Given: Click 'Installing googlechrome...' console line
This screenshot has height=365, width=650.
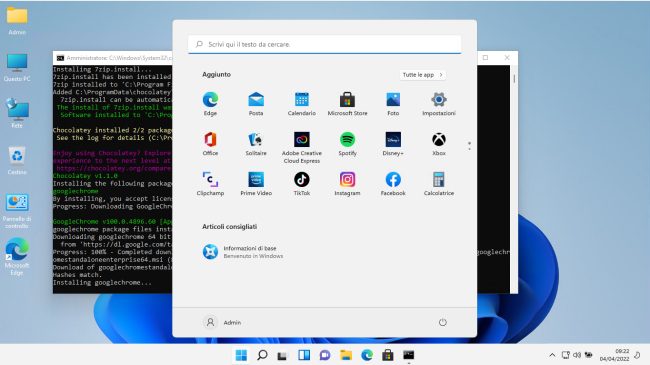Looking at the screenshot, I should pos(102,282).
